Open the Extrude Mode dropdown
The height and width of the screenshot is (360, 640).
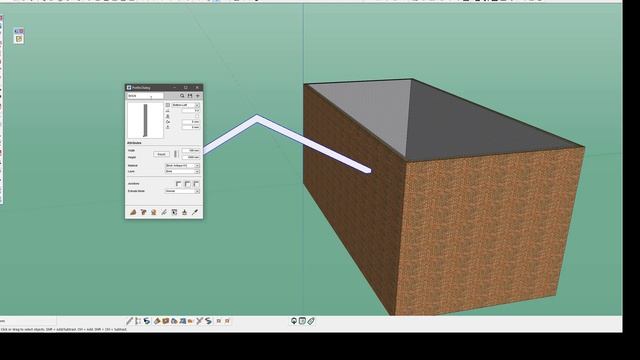coord(182,191)
